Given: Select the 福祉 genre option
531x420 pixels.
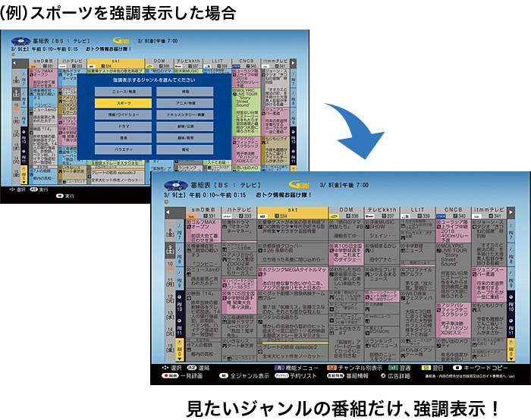Looking at the screenshot, I should coord(185,149).
